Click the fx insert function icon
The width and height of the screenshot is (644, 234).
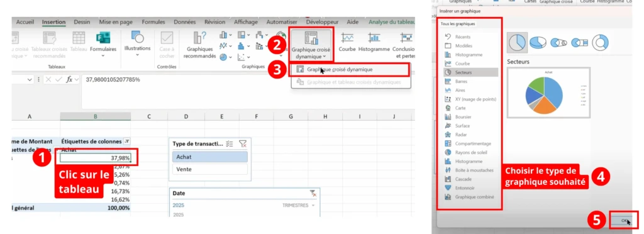69,80
